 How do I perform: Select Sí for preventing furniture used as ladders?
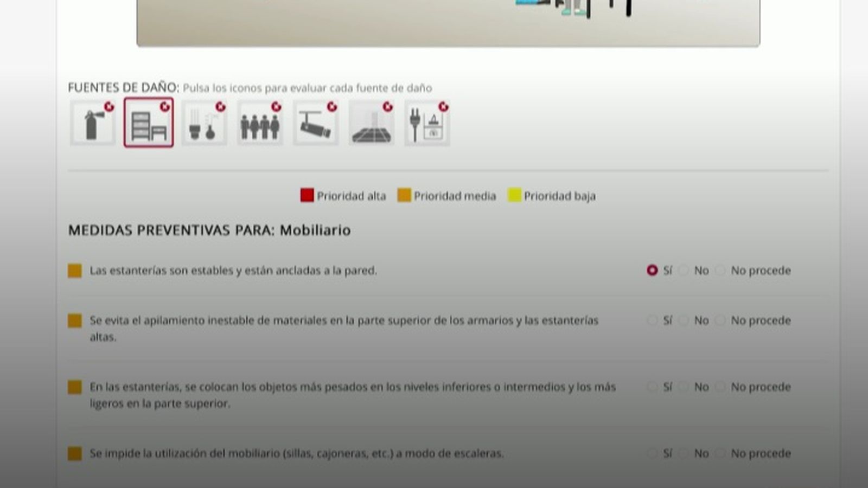pos(653,453)
